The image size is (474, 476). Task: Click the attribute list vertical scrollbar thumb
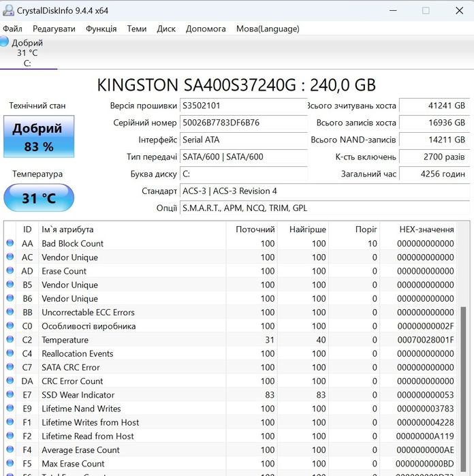tap(463, 390)
